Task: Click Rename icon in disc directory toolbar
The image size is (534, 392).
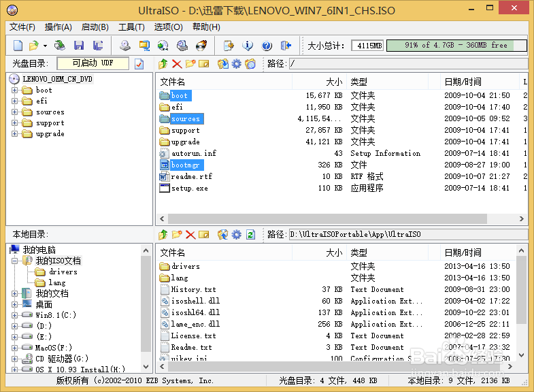Action: tap(203, 64)
